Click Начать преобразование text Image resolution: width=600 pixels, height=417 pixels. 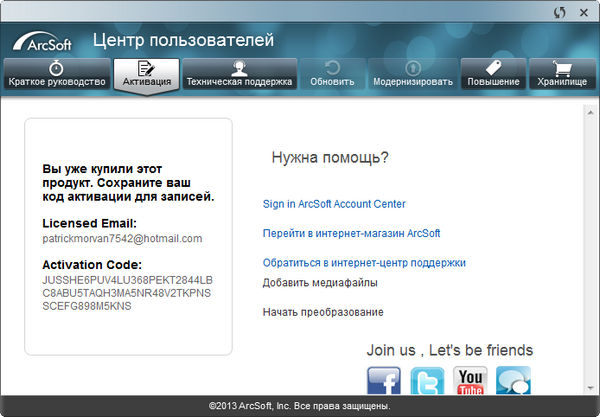click(323, 312)
